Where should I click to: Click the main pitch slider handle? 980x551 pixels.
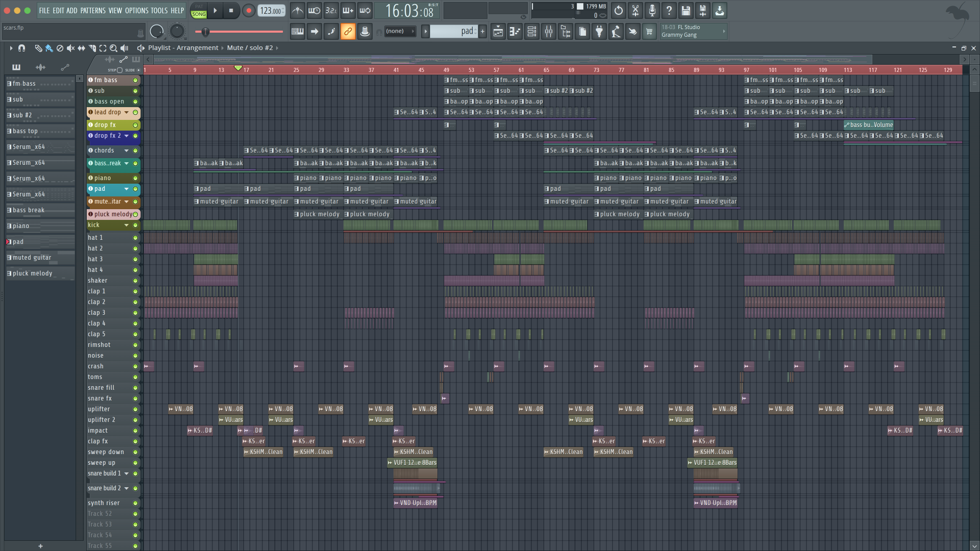point(205,32)
